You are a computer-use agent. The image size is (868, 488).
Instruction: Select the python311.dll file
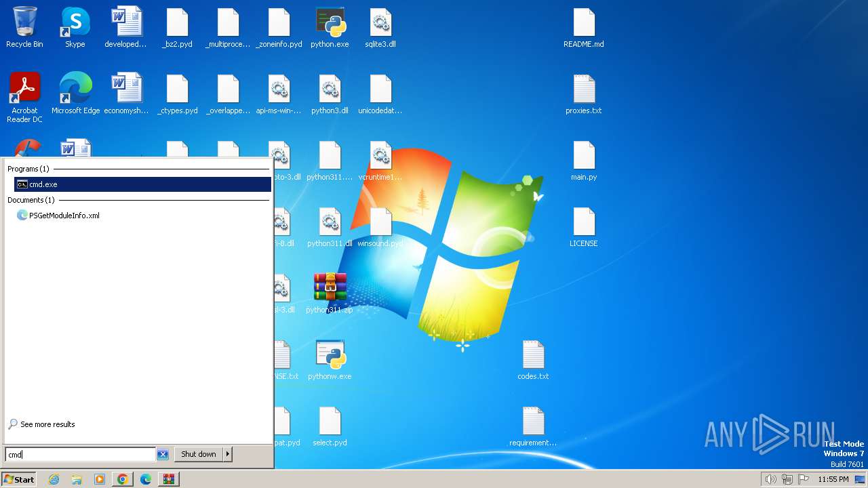[330, 227]
